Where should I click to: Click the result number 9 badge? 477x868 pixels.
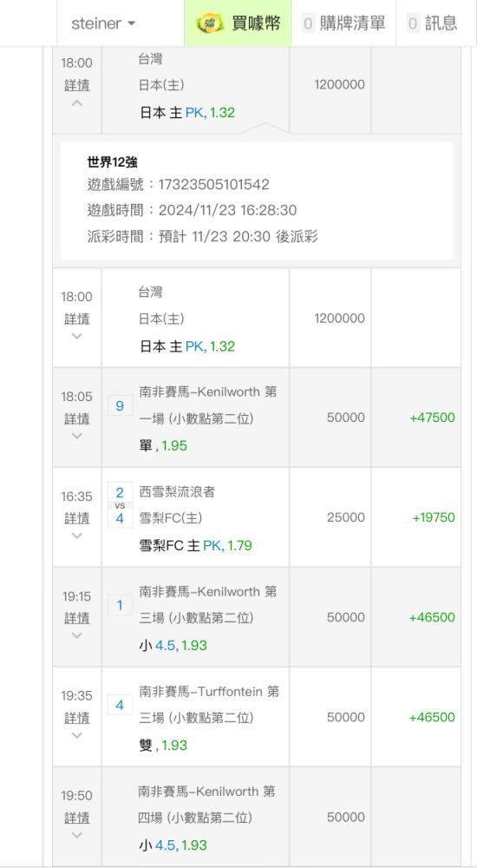(120, 406)
